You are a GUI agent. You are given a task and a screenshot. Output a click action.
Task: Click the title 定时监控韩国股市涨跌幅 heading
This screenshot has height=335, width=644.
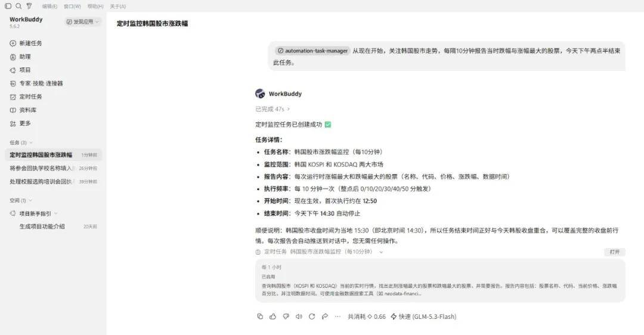point(153,23)
